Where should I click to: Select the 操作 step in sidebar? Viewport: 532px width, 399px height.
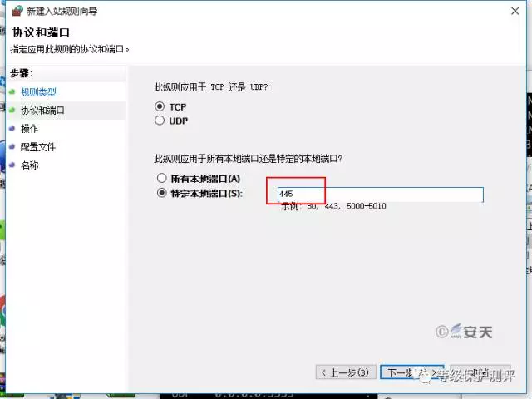pyautogui.click(x=29, y=129)
